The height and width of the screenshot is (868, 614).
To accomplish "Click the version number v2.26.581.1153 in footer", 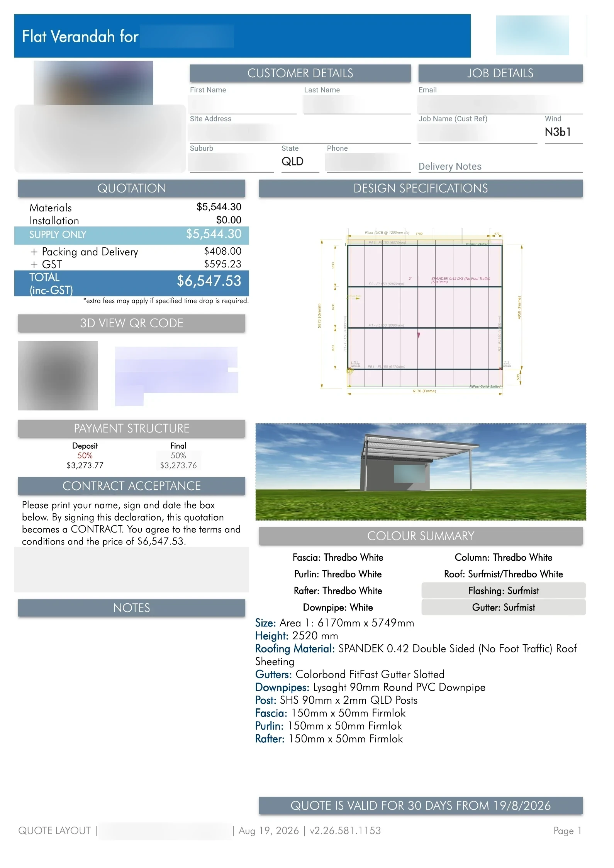I will click(345, 831).
